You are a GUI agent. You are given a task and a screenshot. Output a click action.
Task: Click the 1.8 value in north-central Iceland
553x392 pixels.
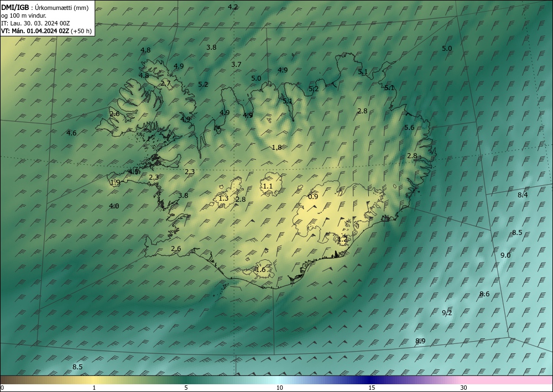pyautogui.click(x=277, y=148)
